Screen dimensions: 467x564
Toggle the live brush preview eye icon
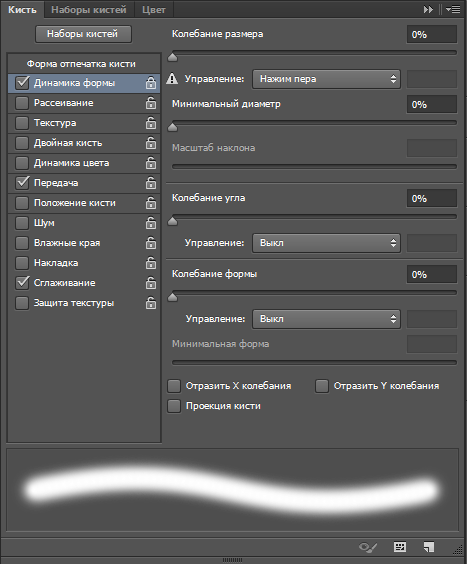368,547
